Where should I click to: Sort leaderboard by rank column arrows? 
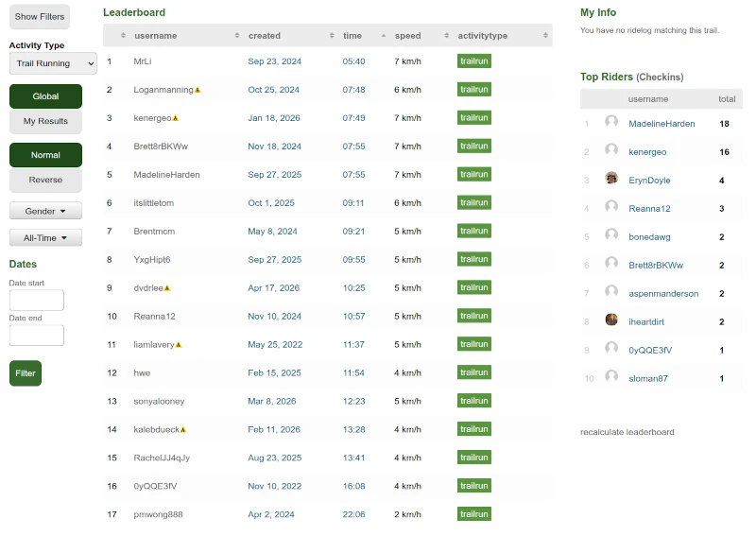point(124,36)
